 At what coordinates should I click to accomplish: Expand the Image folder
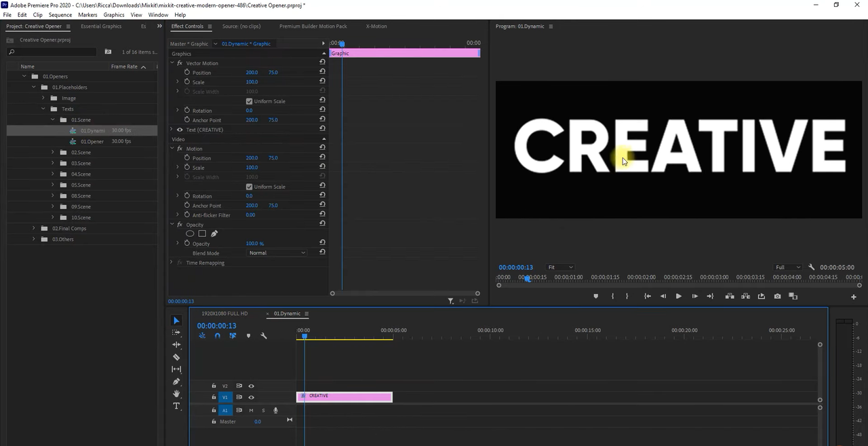coord(43,98)
